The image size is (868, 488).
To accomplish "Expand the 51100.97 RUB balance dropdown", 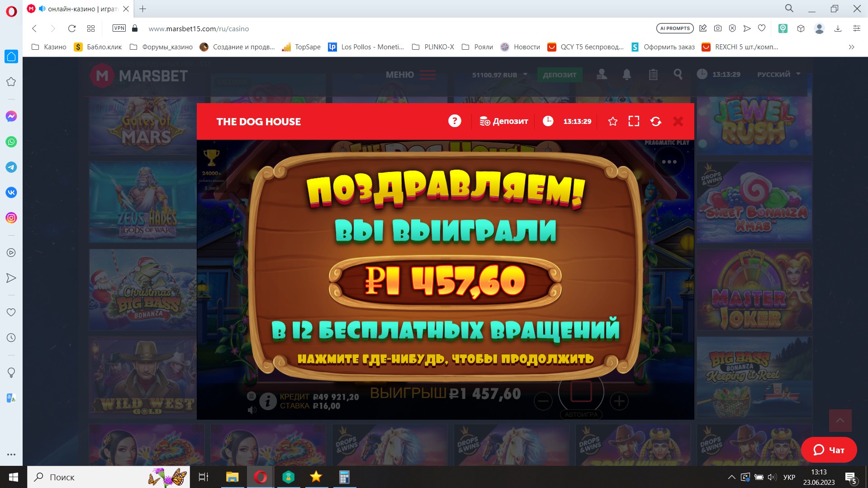I will click(500, 75).
